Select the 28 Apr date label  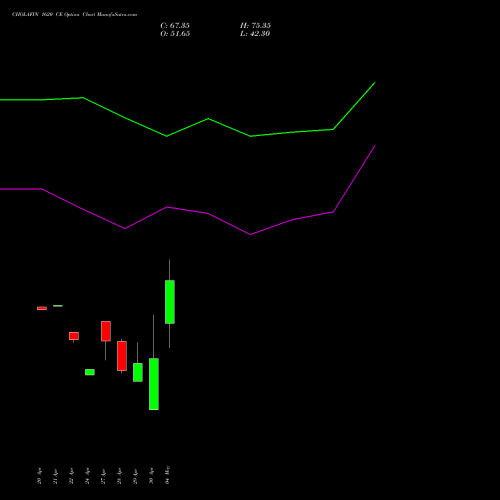click(120, 476)
